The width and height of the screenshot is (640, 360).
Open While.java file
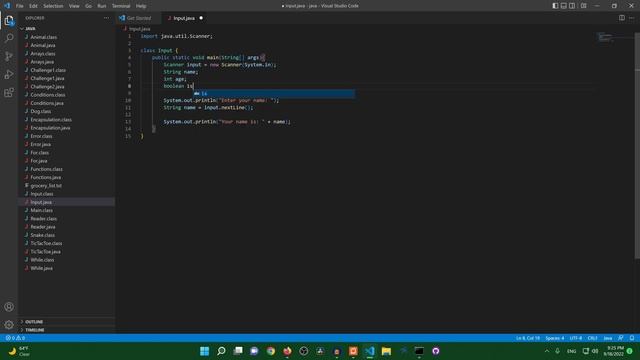click(x=42, y=268)
